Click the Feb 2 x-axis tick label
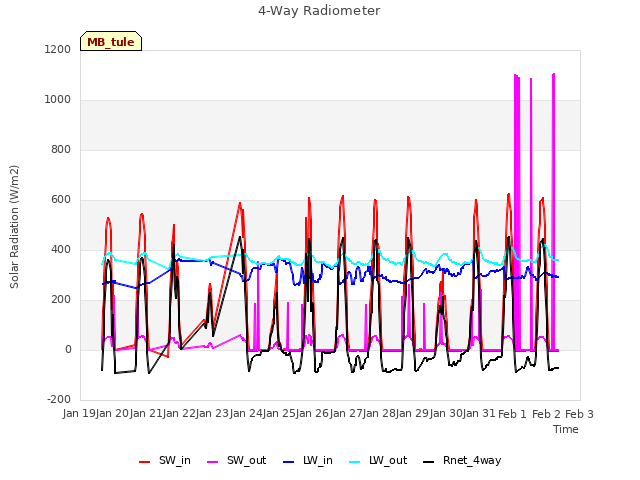 pos(546,414)
